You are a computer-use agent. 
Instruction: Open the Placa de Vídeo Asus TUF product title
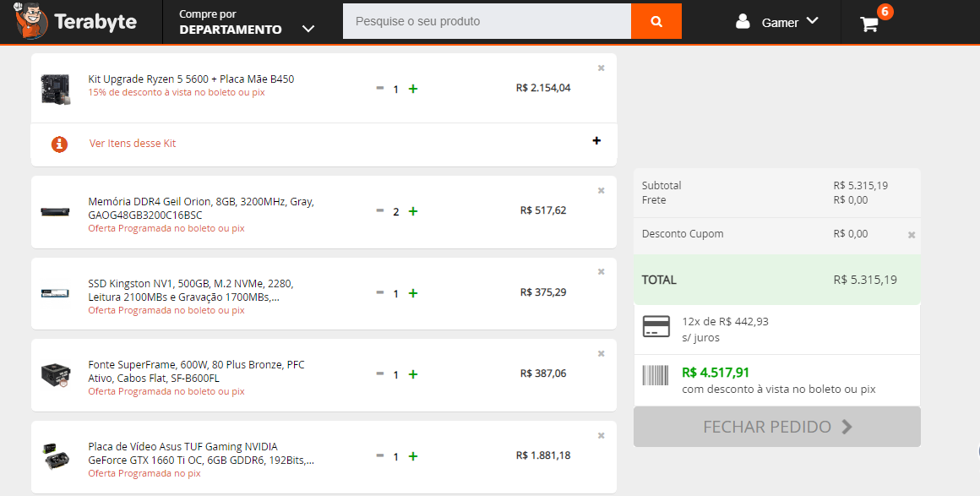201,454
